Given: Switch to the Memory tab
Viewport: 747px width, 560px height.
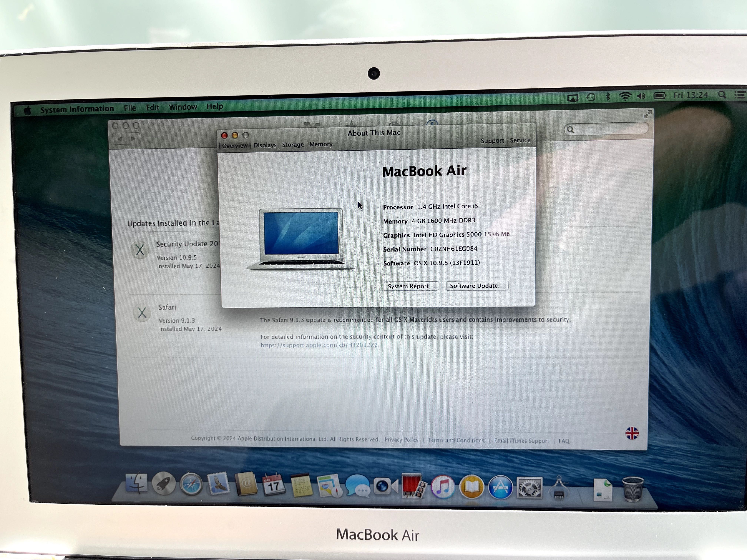Looking at the screenshot, I should [321, 144].
